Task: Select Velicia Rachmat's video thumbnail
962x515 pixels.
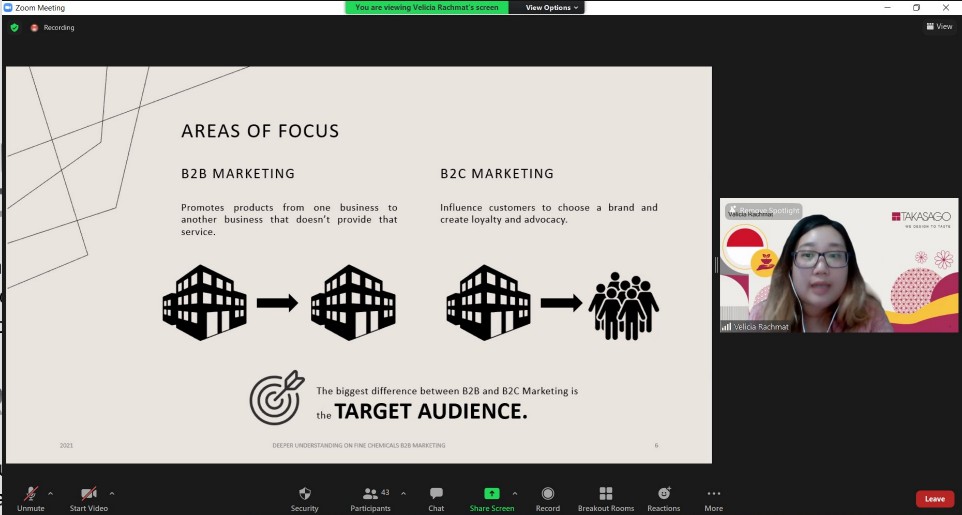Action: [838, 265]
